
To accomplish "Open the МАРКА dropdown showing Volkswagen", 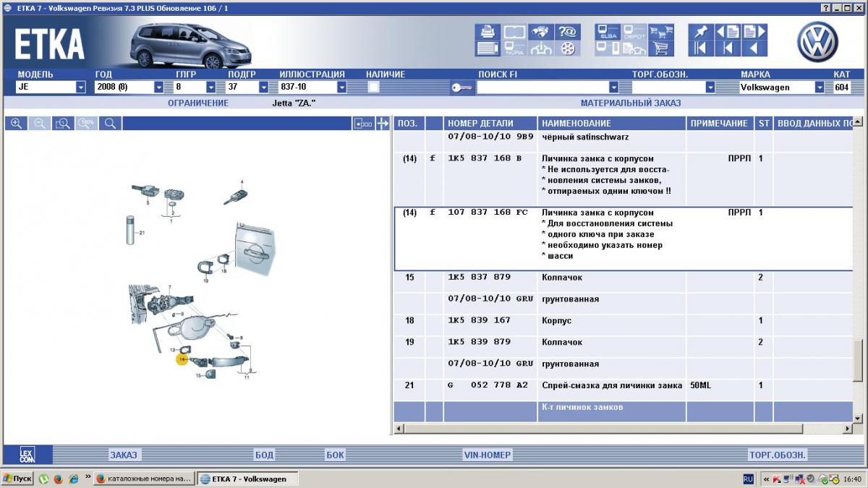I will [x=820, y=87].
